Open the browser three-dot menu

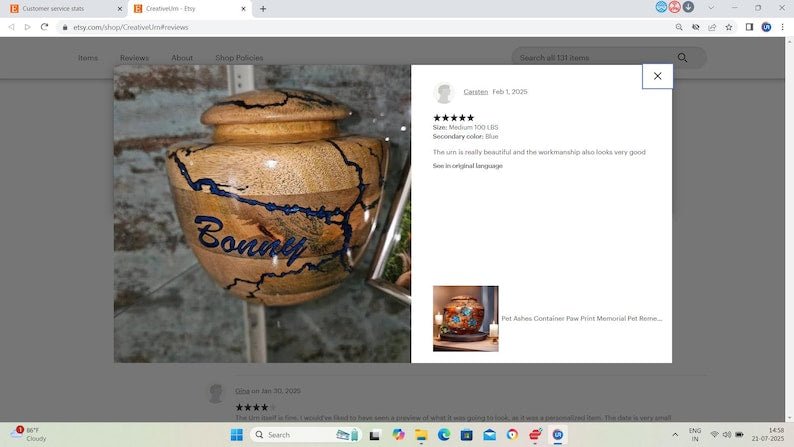pos(782,27)
